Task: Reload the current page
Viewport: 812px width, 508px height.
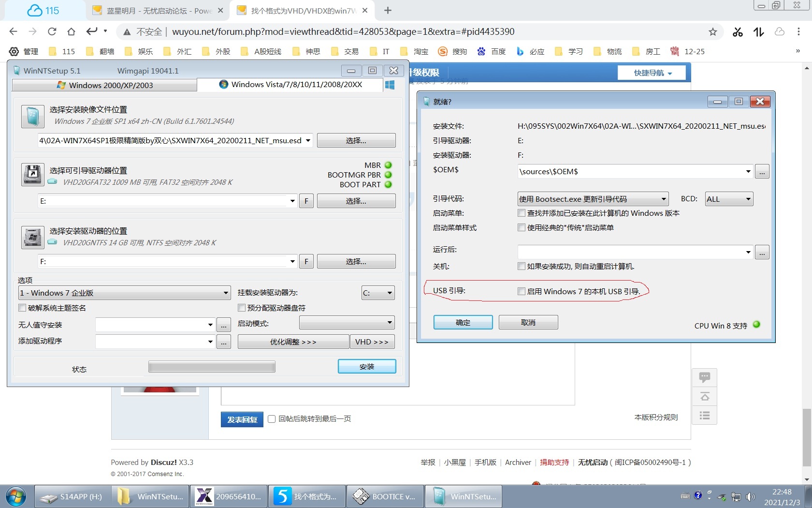Action: click(x=52, y=31)
